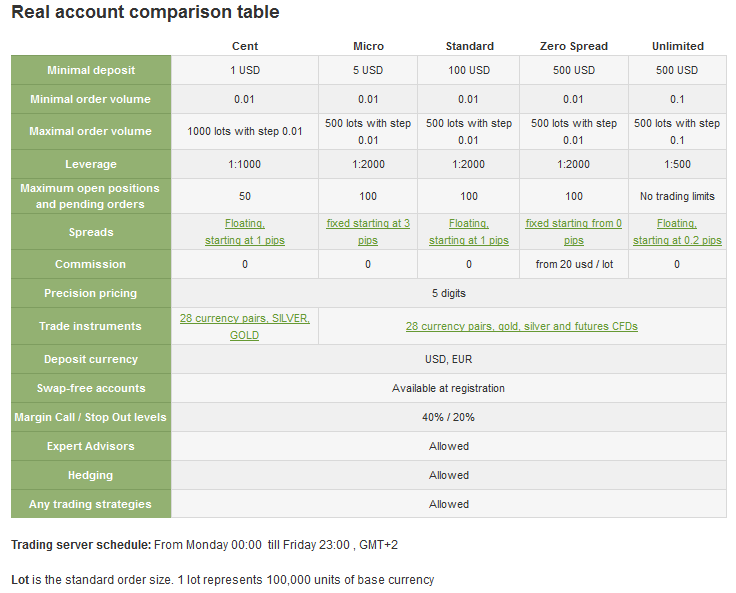Select the Cent column header
Viewport: 736px width, 593px height.
coord(245,46)
